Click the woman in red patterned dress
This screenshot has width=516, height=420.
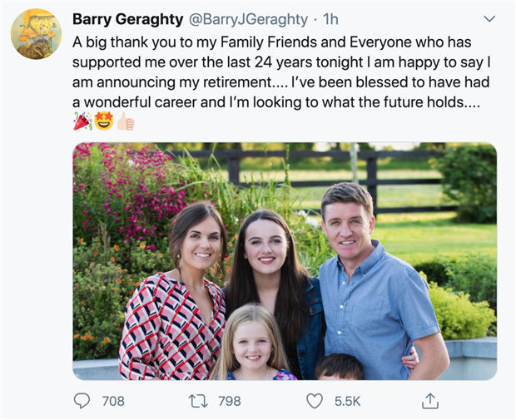[176, 308]
